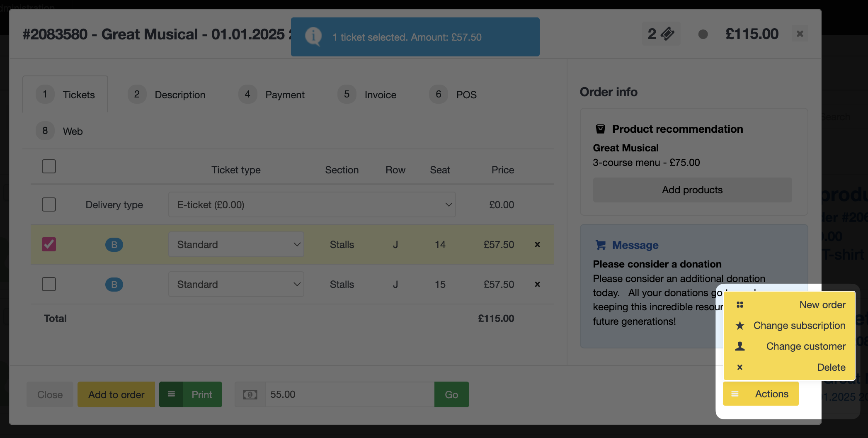Go to the POS tab
This screenshot has width=868, height=438.
[x=453, y=95]
